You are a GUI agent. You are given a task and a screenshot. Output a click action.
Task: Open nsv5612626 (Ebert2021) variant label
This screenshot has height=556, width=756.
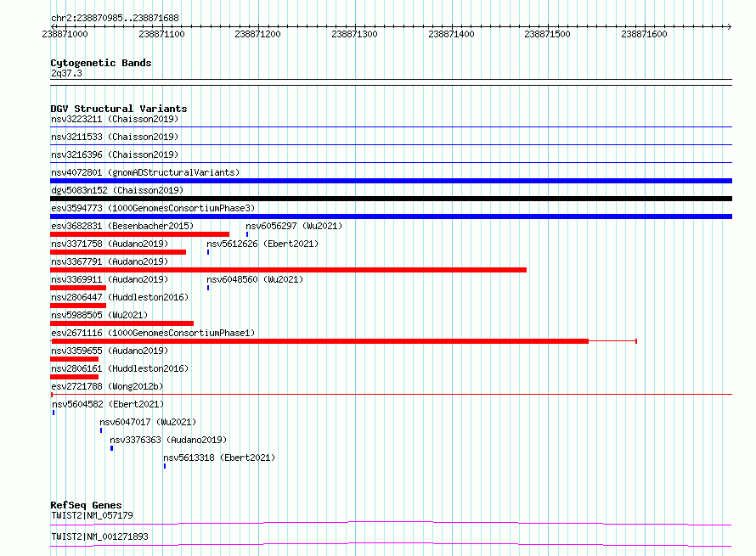262,244
